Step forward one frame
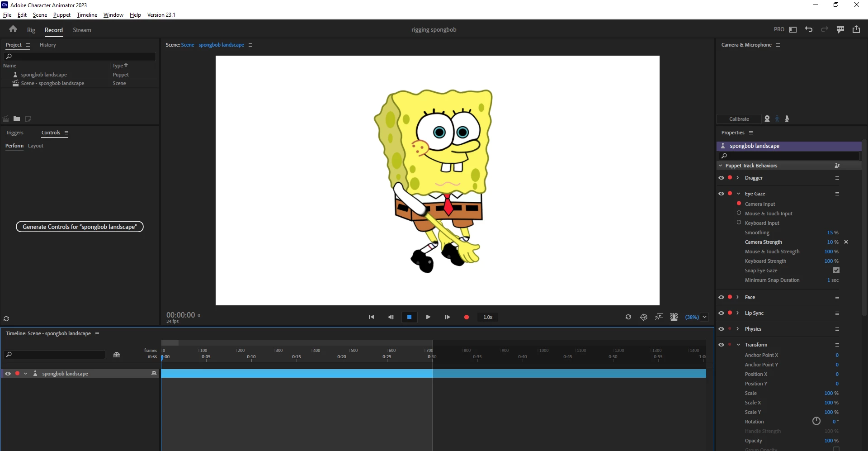868x451 pixels. tap(447, 317)
